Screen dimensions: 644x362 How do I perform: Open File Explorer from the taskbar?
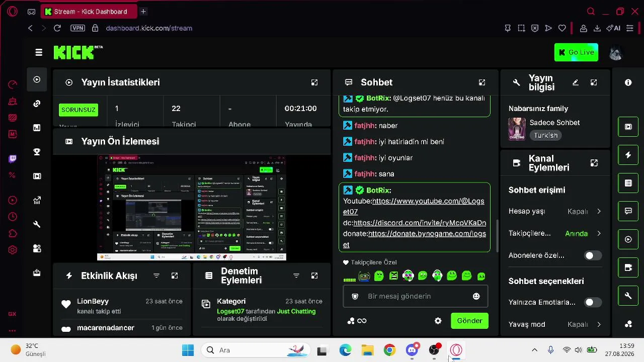click(368, 350)
